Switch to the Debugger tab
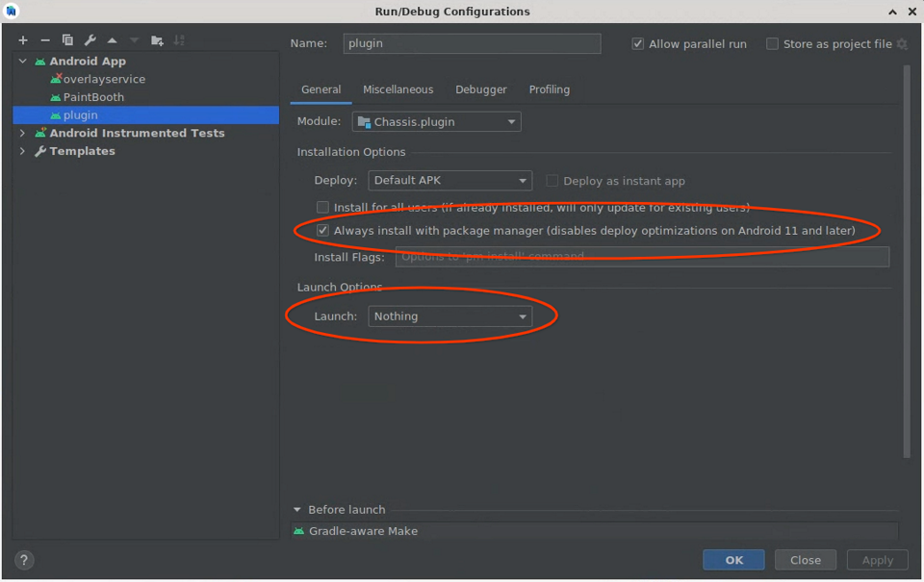This screenshot has height=582, width=924. click(480, 89)
